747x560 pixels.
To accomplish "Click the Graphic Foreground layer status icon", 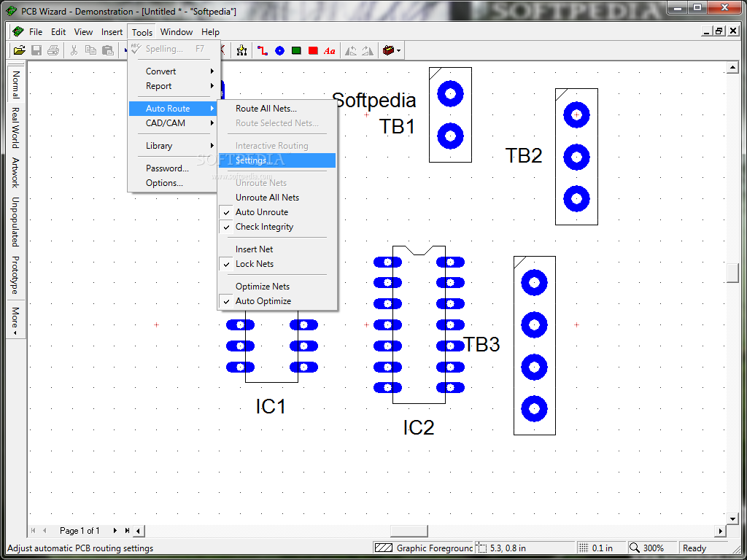I will 383,548.
